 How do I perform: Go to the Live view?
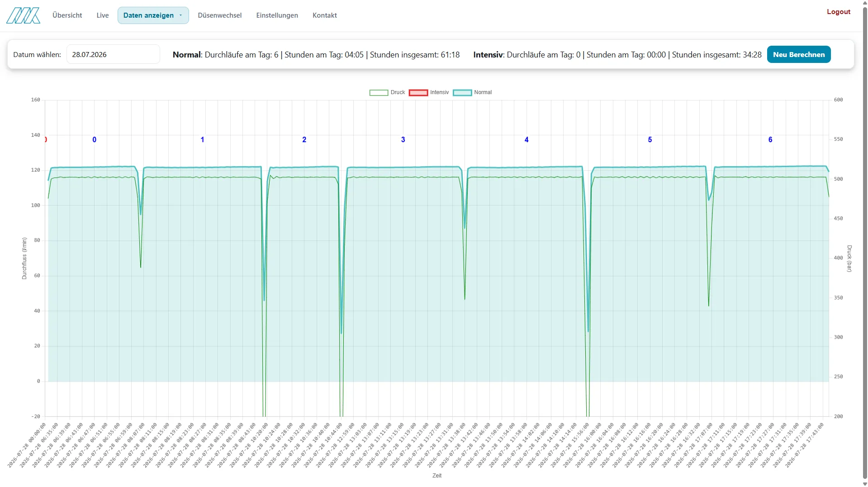pos(103,15)
